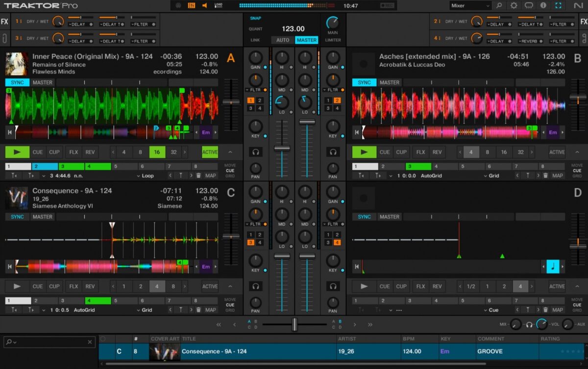Open the Mixer layout dropdown

[x=470, y=5]
